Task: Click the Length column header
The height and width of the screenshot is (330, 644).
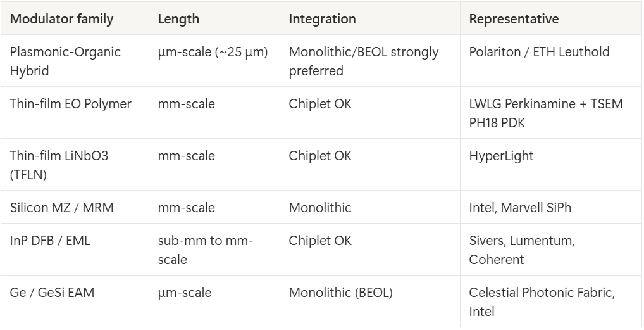Action: [x=214, y=19]
